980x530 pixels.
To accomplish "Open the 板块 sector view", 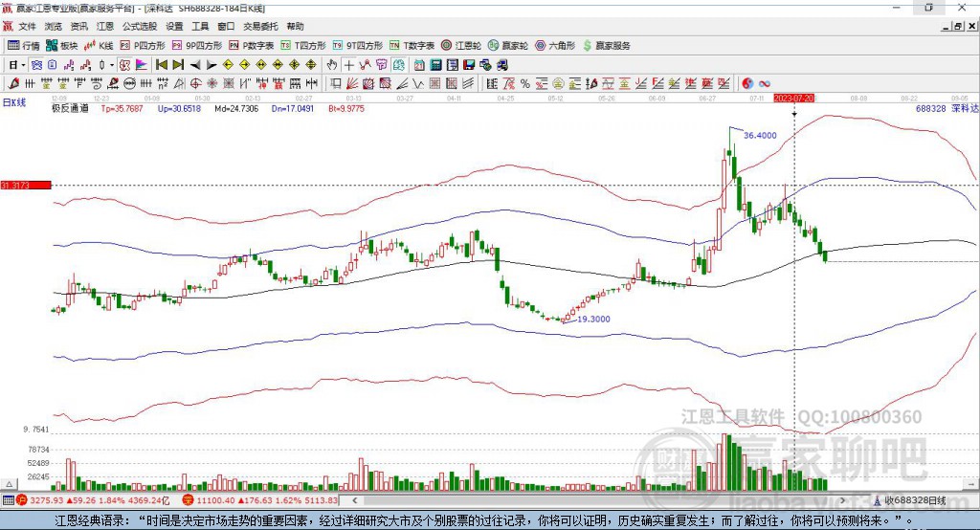I will [62, 46].
